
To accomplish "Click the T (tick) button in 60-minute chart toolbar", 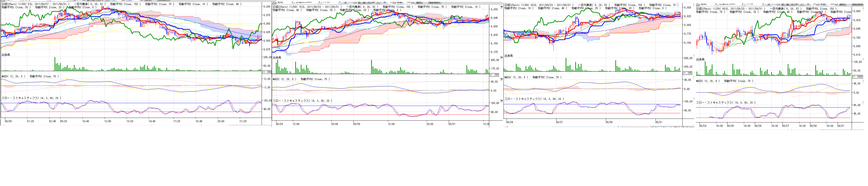I will tap(802, 4).
